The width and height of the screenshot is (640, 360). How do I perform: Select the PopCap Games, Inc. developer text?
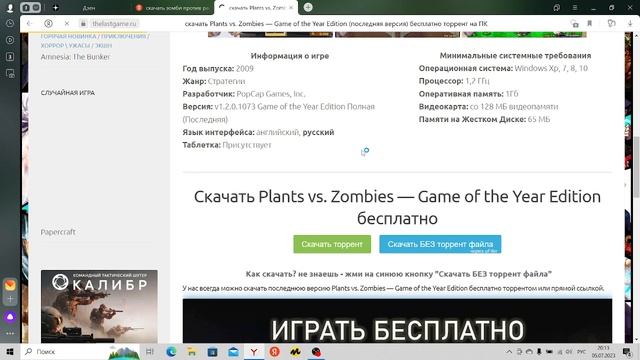pyautogui.click(x=271, y=94)
